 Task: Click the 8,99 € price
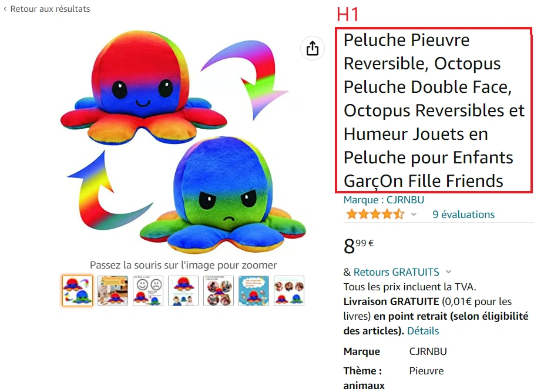[359, 246]
